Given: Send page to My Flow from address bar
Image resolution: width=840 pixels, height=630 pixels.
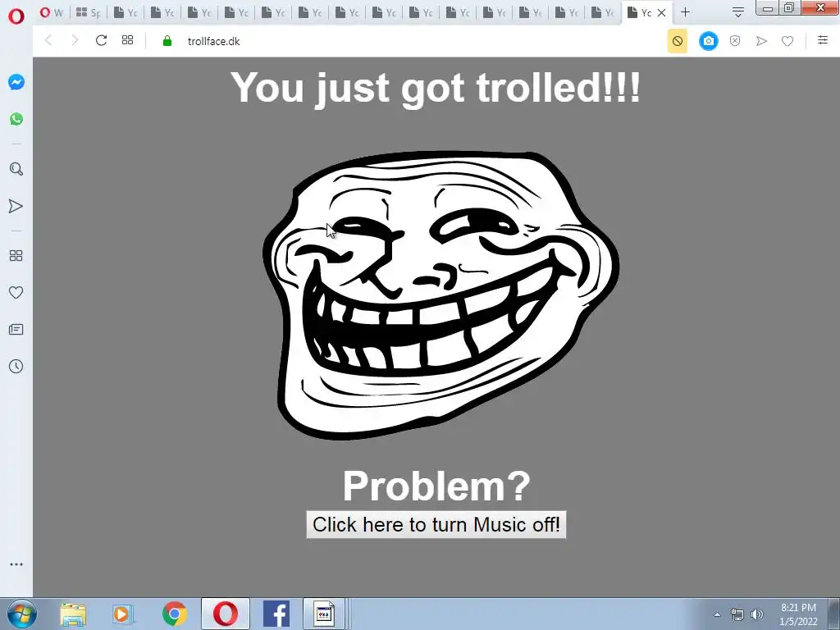Looking at the screenshot, I should [761, 41].
